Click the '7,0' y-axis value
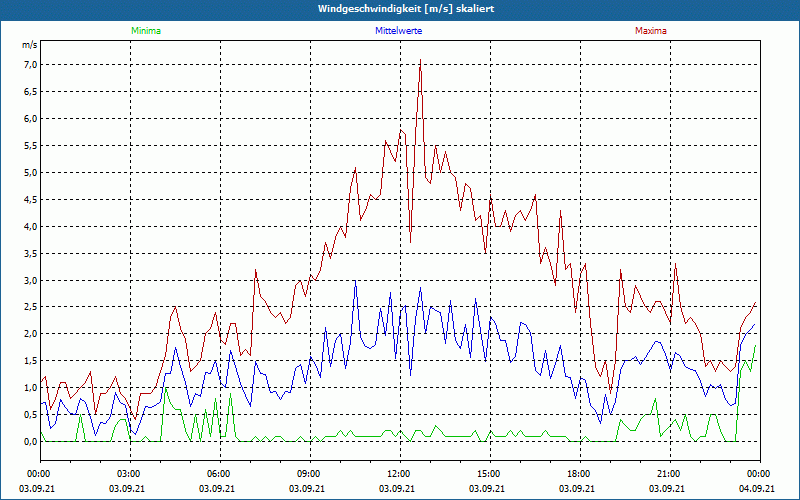800x500 pixels. tap(30, 64)
